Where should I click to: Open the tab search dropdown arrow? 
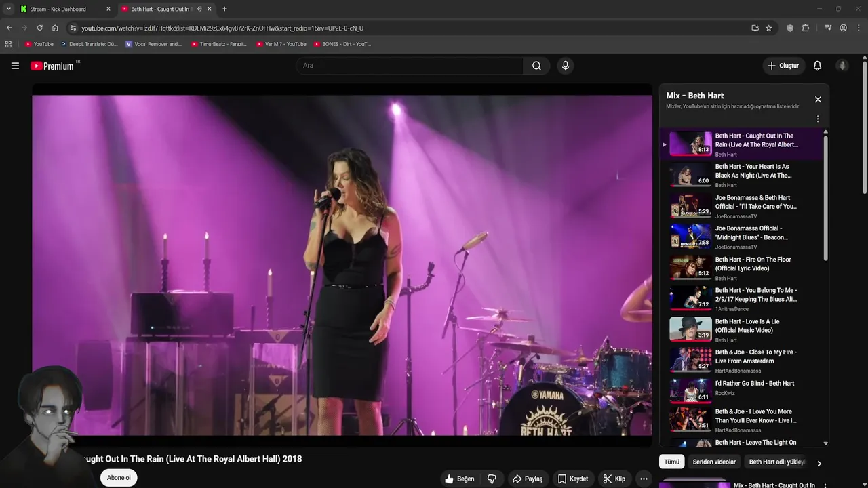click(8, 9)
